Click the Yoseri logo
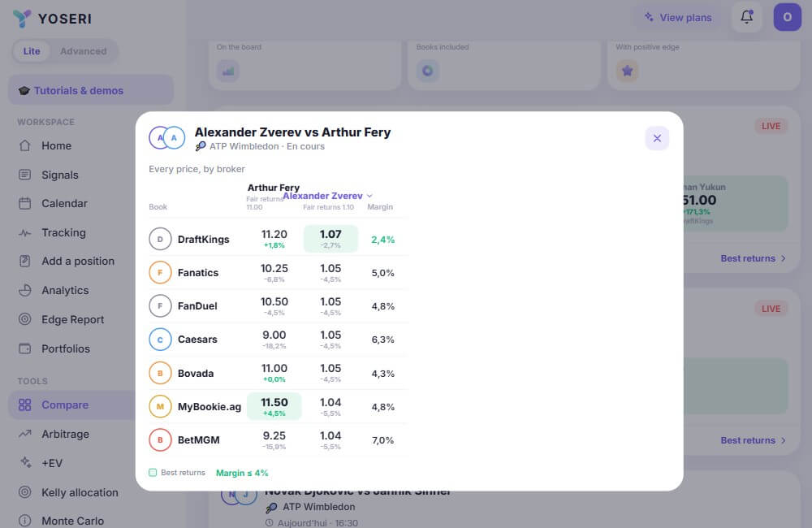812x528 pixels. (x=52, y=19)
